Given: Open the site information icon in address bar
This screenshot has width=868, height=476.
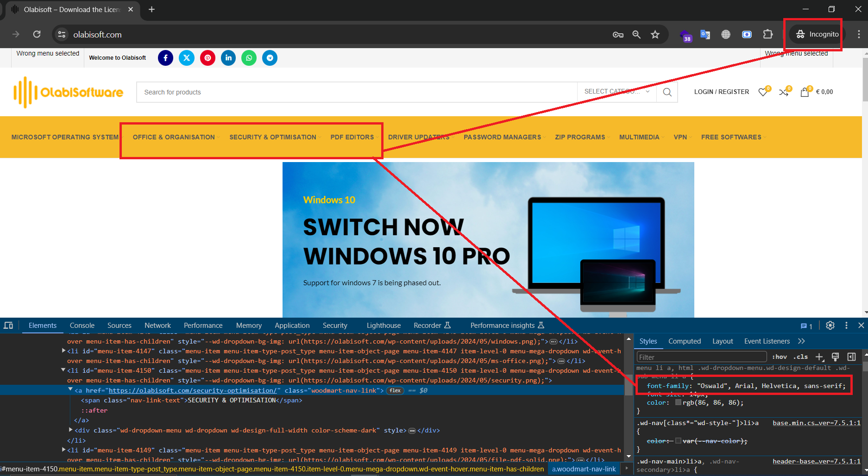Looking at the screenshot, I should (62, 34).
